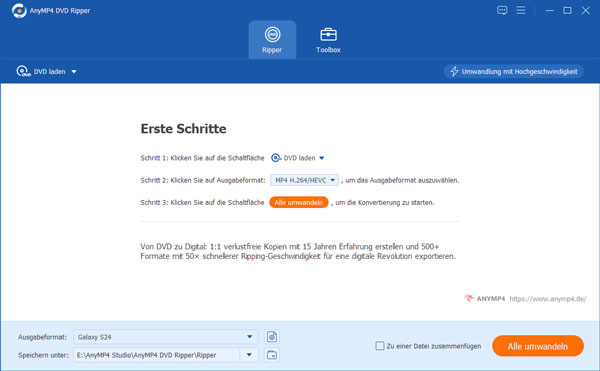This screenshot has width=600, height=371.
Task: Expand the DVD laden toolbar dropdown arrow
Action: pyautogui.click(x=74, y=72)
